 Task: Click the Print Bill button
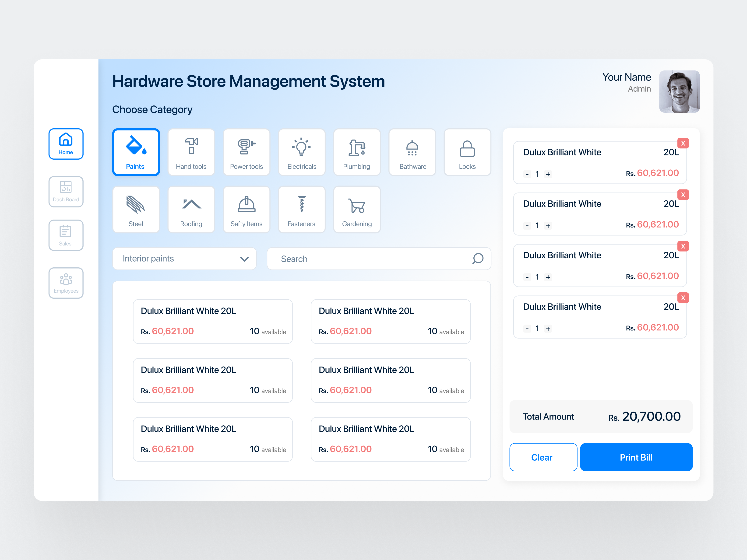[x=636, y=457]
